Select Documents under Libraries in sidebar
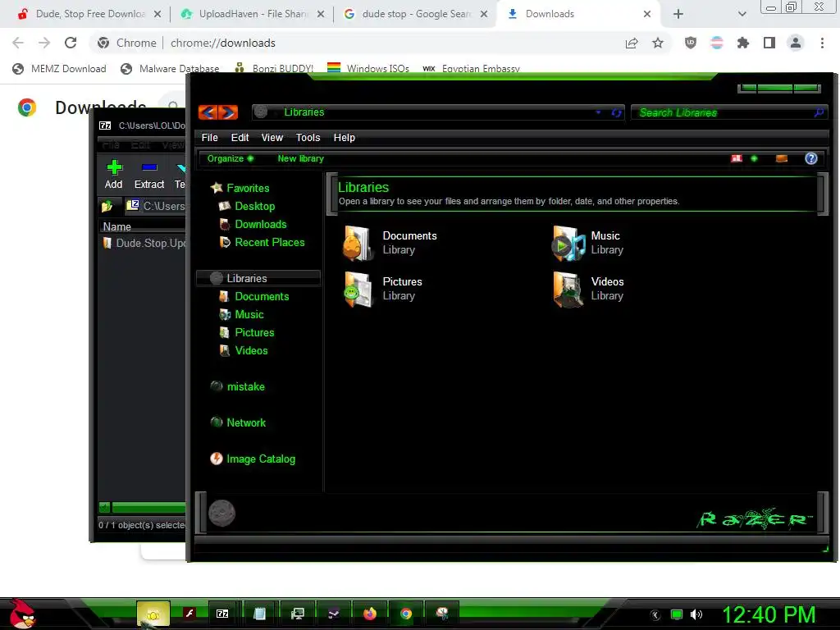The height and width of the screenshot is (630, 840). click(x=262, y=296)
